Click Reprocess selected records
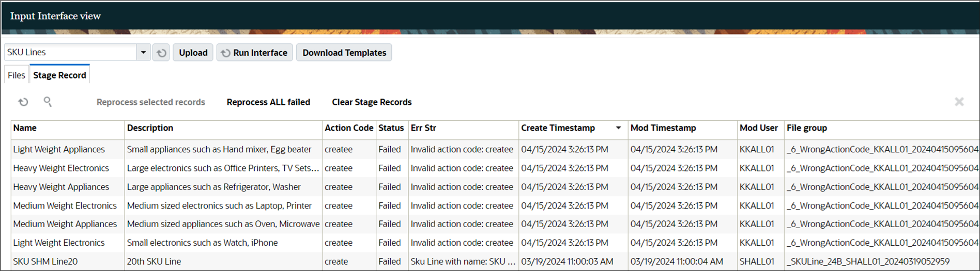The height and width of the screenshot is (271, 980). [x=151, y=102]
